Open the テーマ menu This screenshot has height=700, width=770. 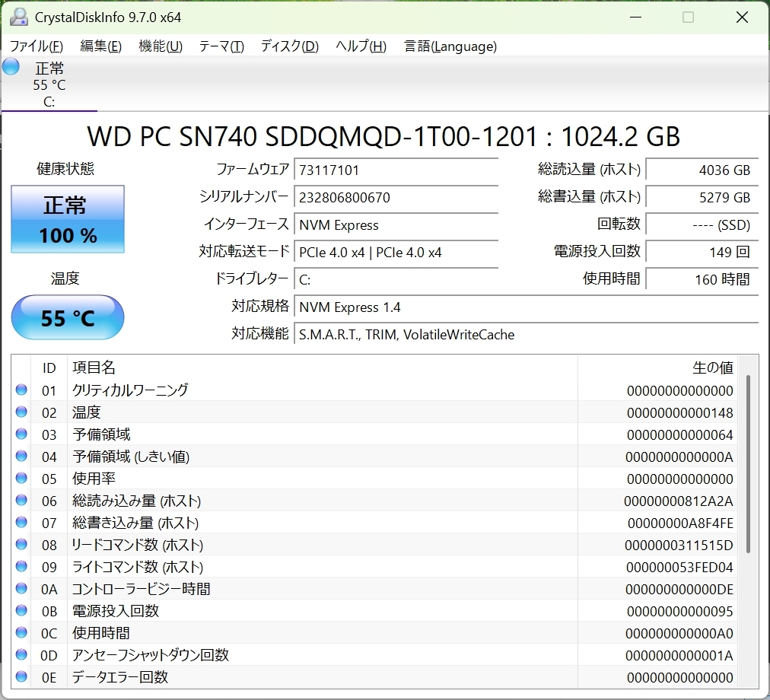click(221, 46)
